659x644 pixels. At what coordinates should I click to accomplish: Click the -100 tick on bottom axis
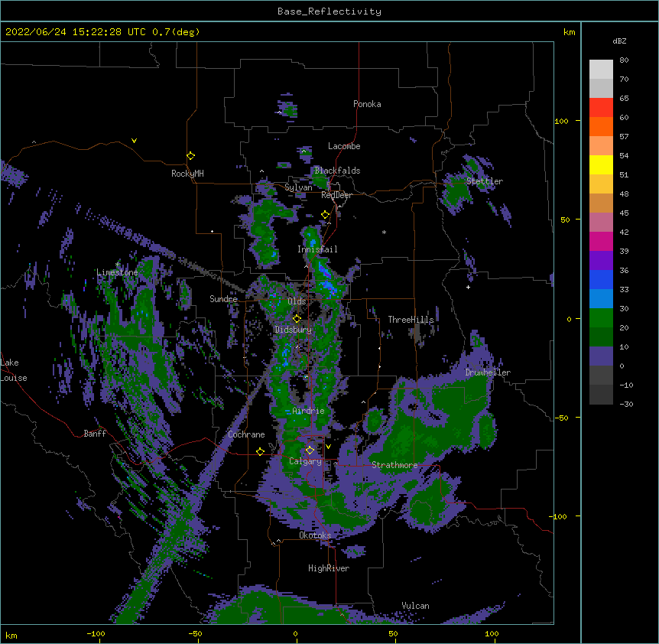click(x=96, y=633)
